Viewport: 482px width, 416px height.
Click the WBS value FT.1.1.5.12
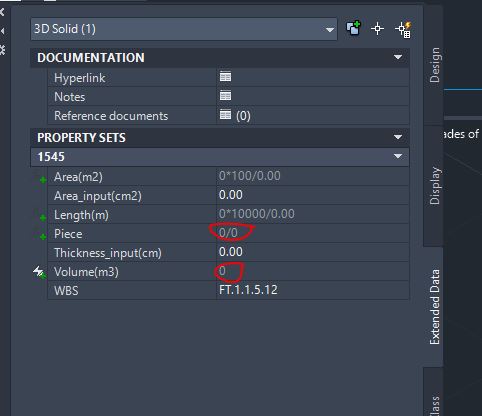[248, 290]
